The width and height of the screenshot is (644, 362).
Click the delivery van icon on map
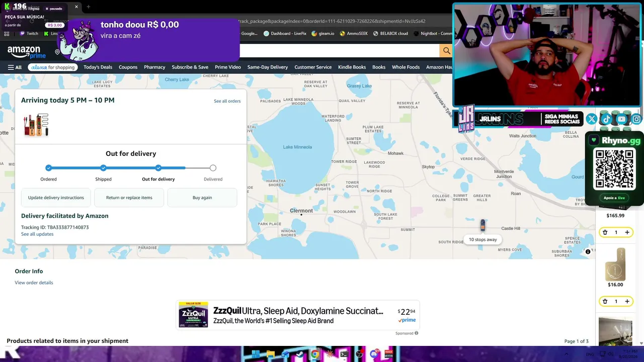click(x=482, y=225)
